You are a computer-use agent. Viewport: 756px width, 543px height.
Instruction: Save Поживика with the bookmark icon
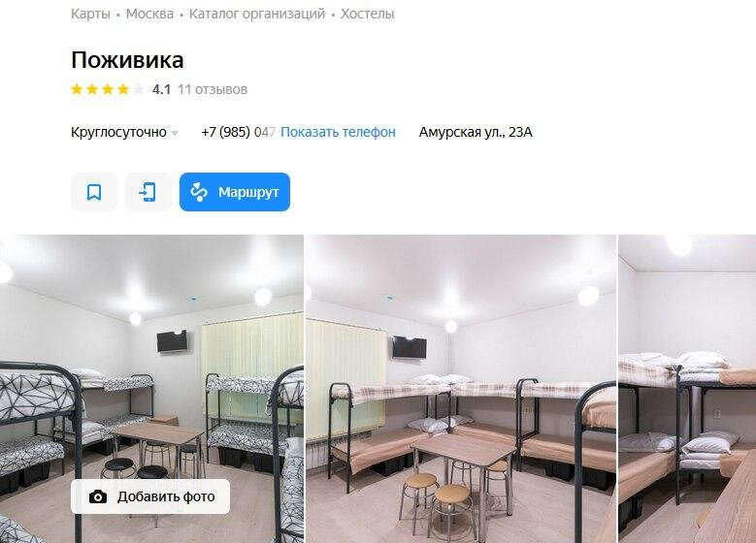94,192
